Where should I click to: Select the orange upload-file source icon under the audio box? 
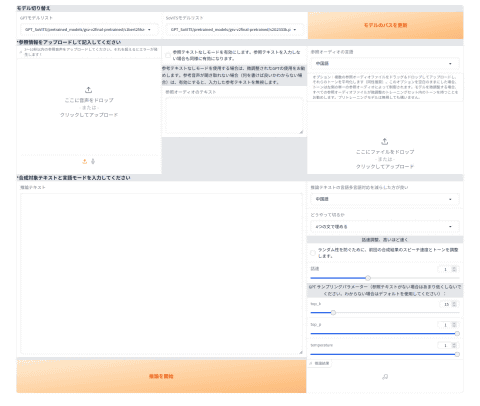[85, 161]
